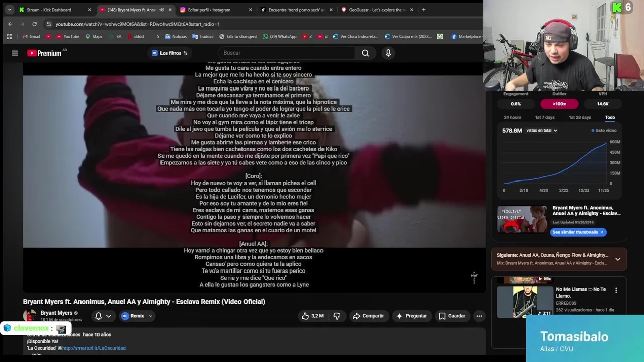Click the Preguntar ask button
Viewport: 644px width, 362px height.
coord(411,316)
